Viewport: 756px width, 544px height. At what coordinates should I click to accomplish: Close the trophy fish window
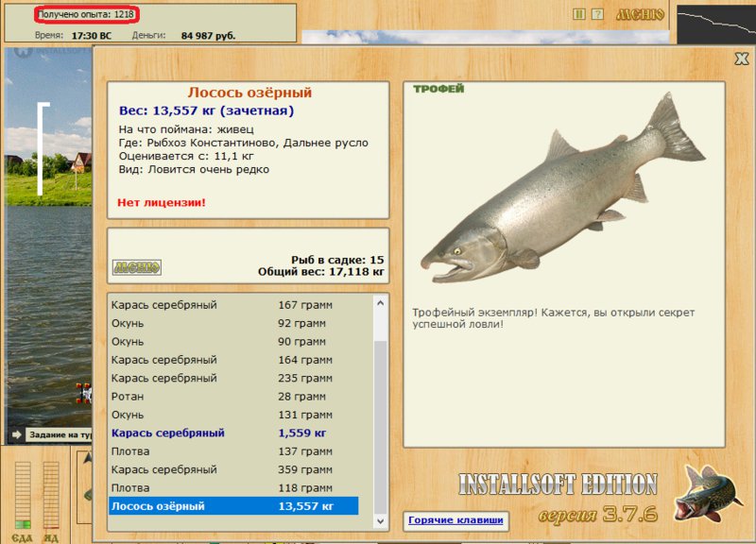pyautogui.click(x=742, y=59)
